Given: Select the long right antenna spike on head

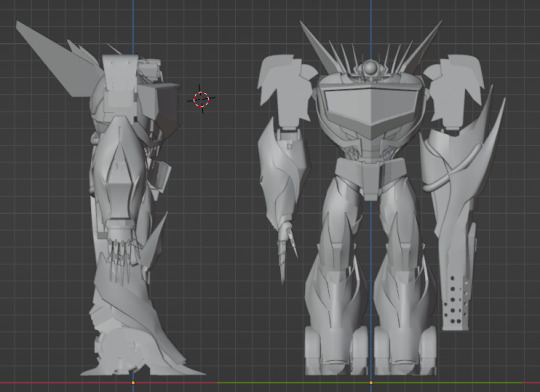Looking at the screenshot, I should coord(421,47).
